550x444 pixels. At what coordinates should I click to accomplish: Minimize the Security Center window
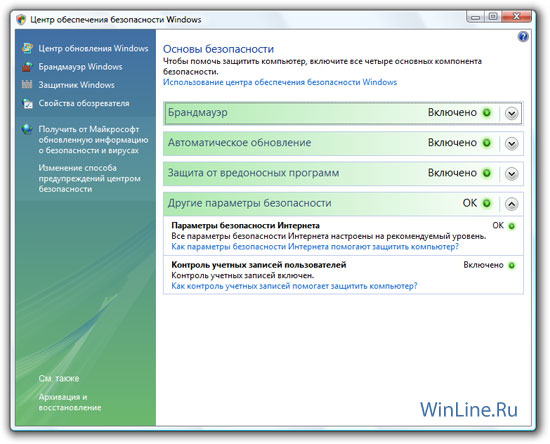pyautogui.click(x=475, y=17)
